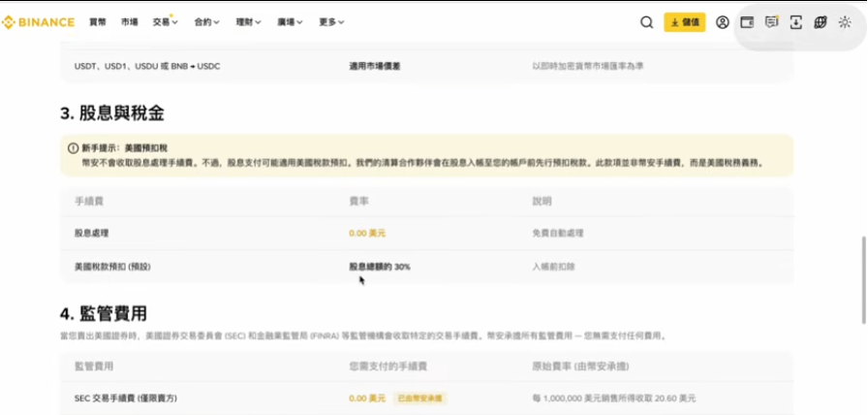868x415 pixels.
Task: Click the info icon next to 新手提示
Action: [73, 148]
